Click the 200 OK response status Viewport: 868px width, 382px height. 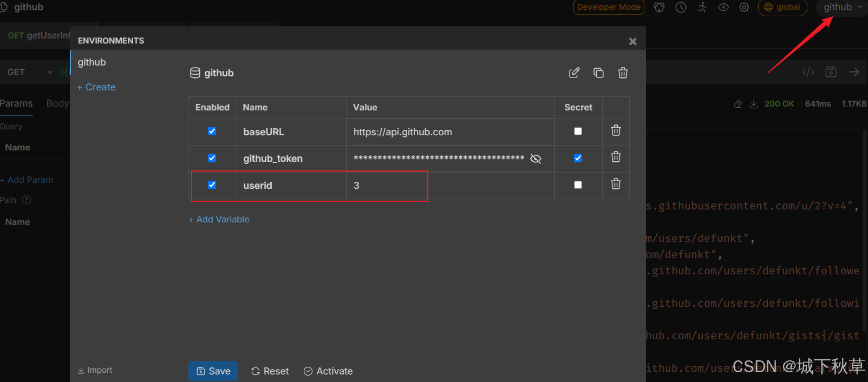779,104
